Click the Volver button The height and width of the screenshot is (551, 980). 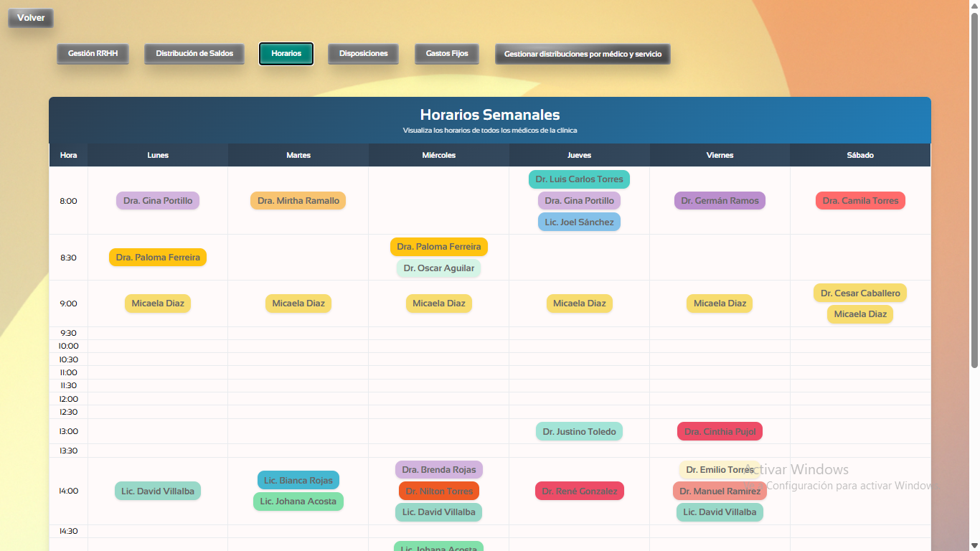30,18
